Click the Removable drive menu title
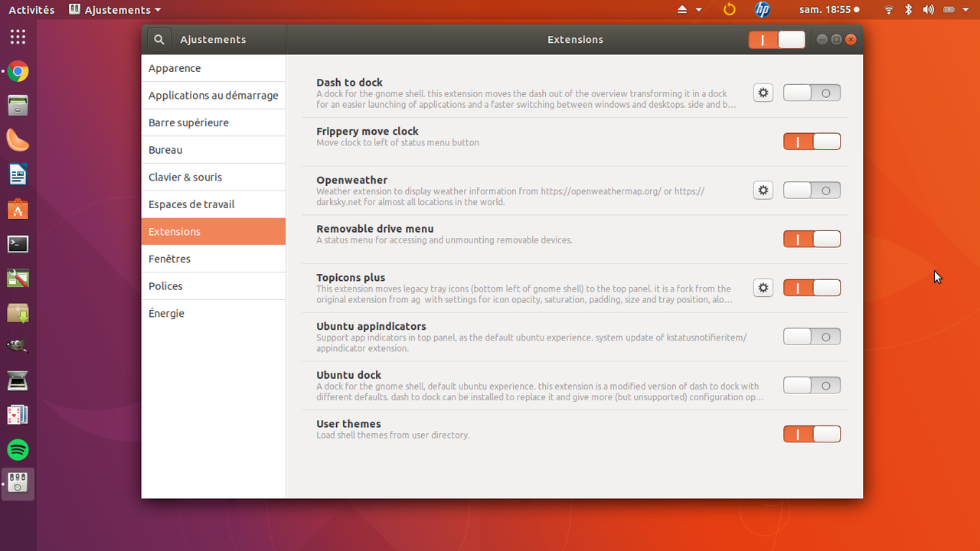Screen dimensions: 980x551 (x=375, y=229)
